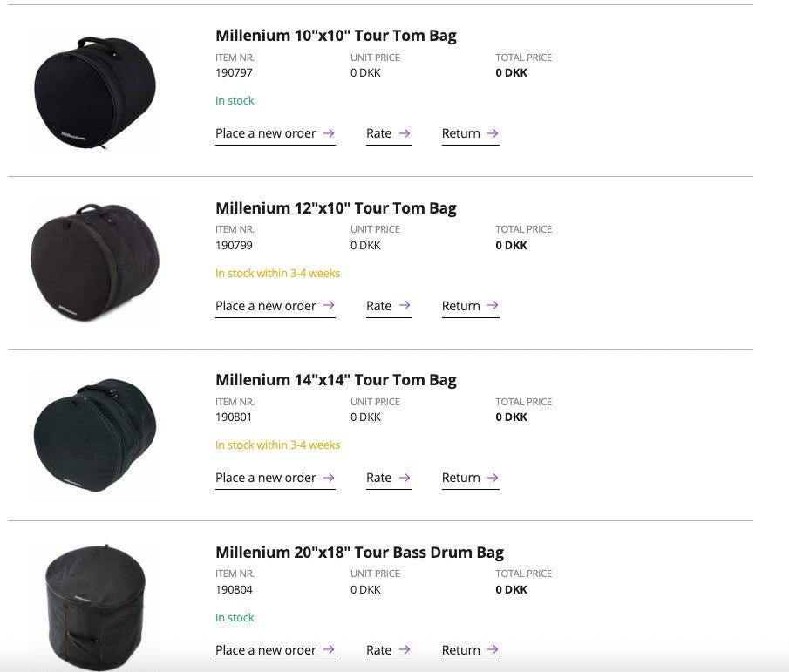Click the Millenium 10"x10" Tour Tom Bag title
The width and height of the screenshot is (789, 672).
coord(336,36)
